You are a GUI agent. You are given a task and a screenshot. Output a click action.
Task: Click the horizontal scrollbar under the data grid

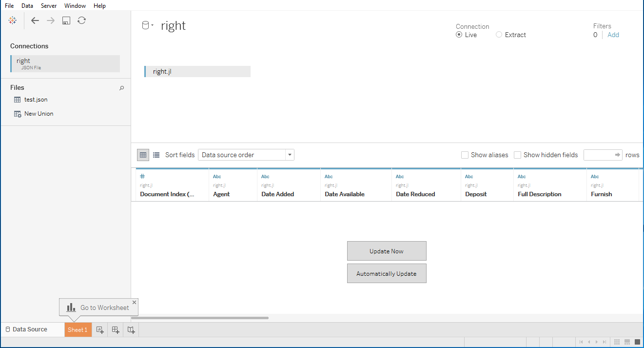(x=200, y=318)
